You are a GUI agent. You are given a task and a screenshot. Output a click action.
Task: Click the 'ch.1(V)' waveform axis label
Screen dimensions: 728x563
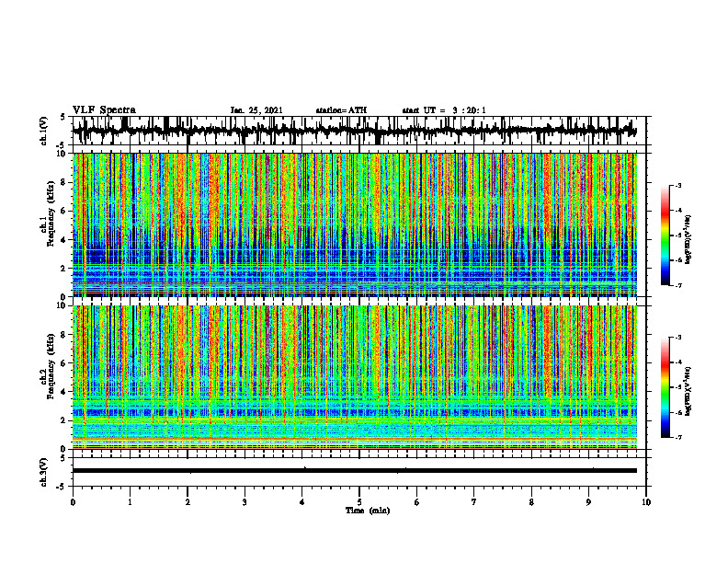[44, 131]
